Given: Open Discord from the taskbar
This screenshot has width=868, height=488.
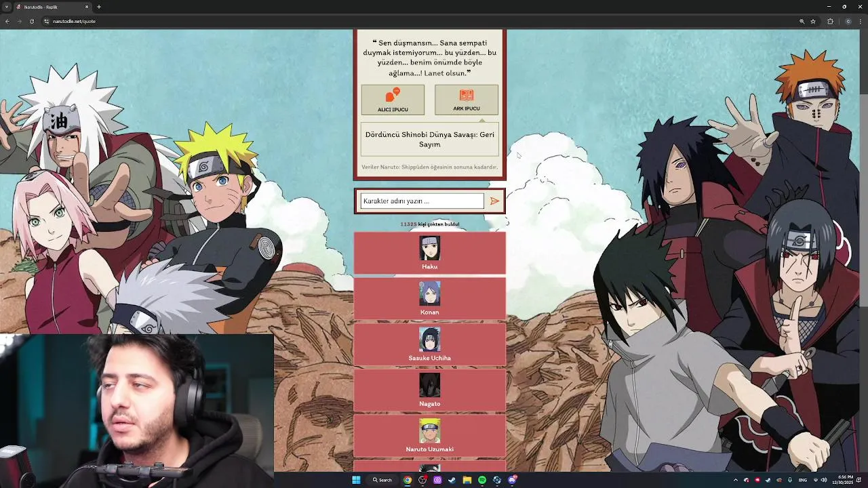Looking at the screenshot, I should click(512, 480).
